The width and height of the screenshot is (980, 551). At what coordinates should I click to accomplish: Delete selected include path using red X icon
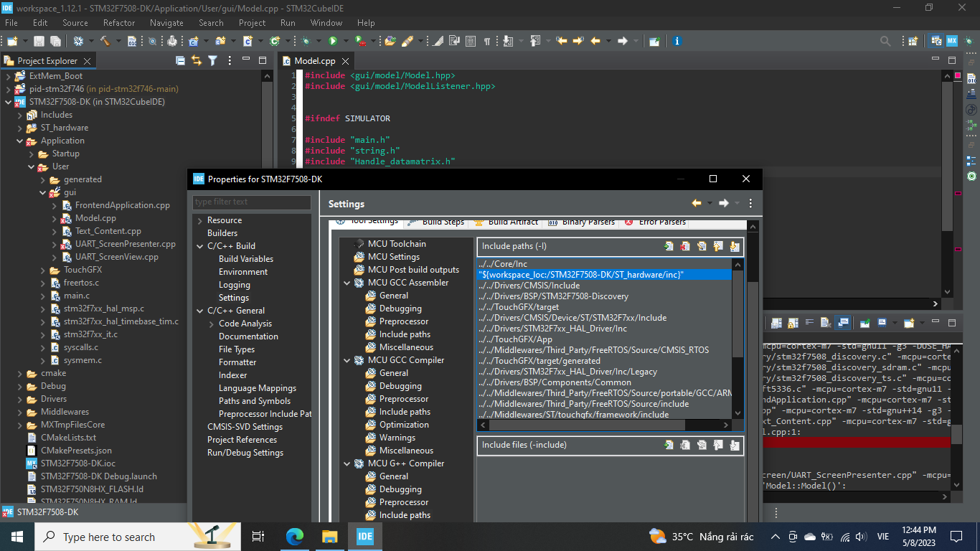pyautogui.click(x=685, y=246)
